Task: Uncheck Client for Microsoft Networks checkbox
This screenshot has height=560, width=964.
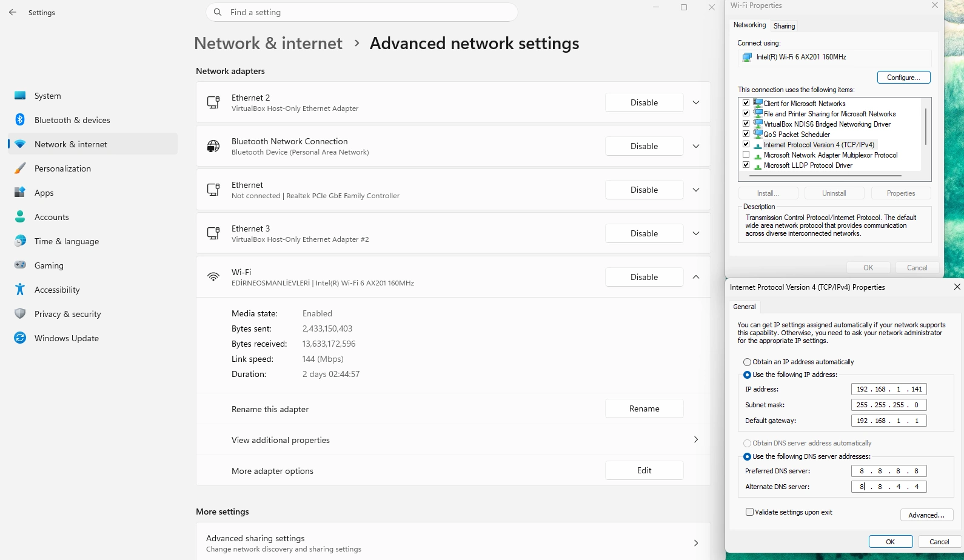Action: click(x=746, y=103)
